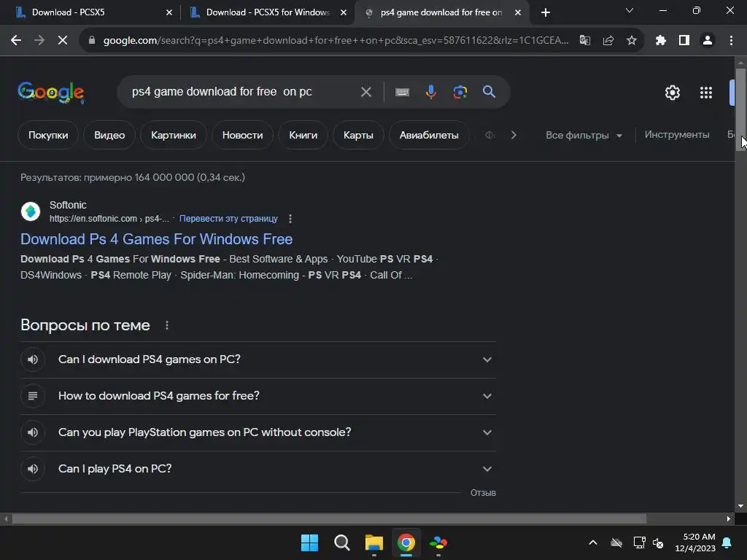Click the scroll down arrow
Image resolution: width=747 pixels, height=560 pixels.
[x=740, y=506]
